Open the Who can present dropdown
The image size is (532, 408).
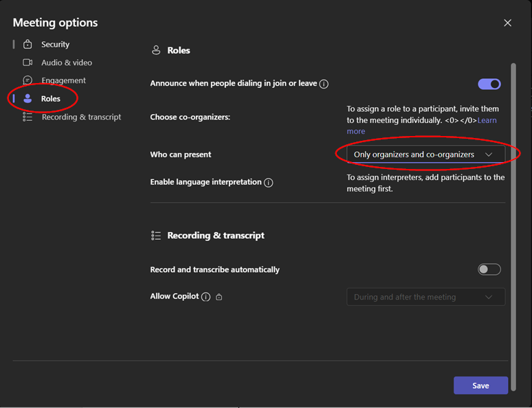click(425, 155)
